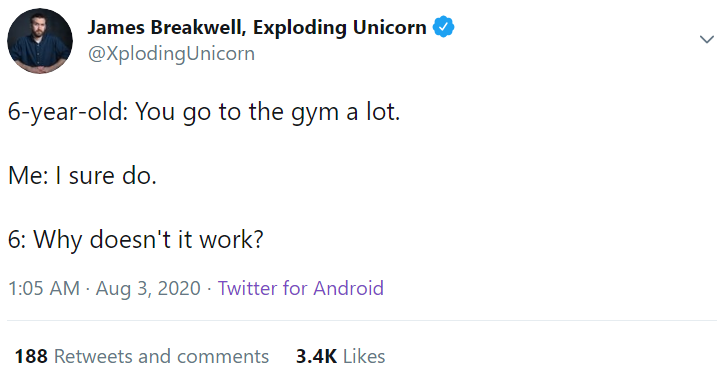Open the tweet options chevron menu
726x380 pixels.
point(707,39)
